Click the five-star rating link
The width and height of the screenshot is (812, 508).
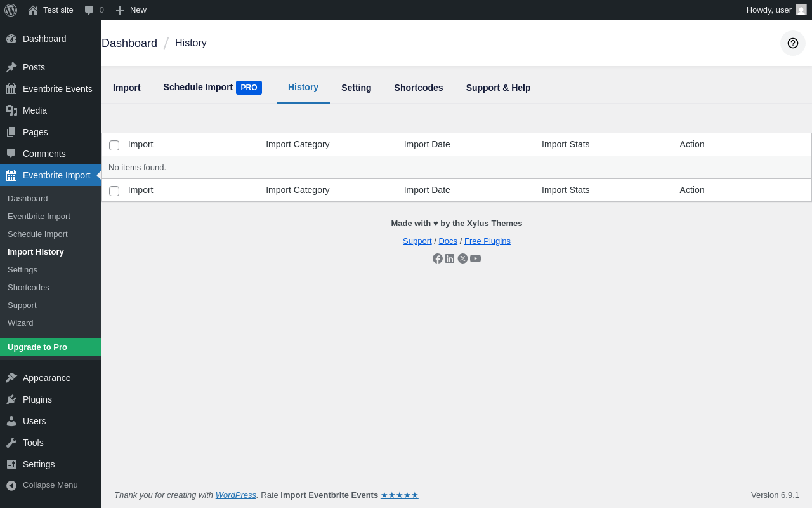[400, 495]
